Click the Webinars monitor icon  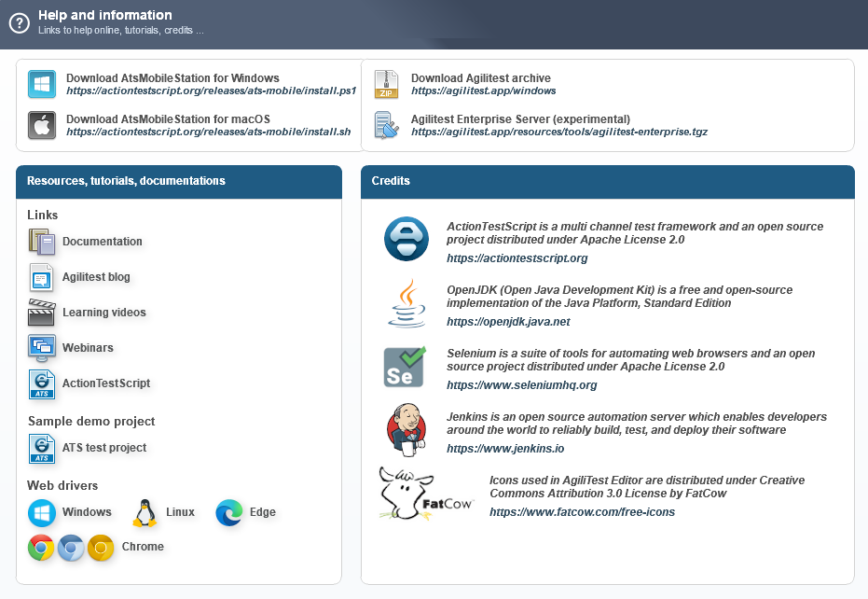pyautogui.click(x=42, y=348)
